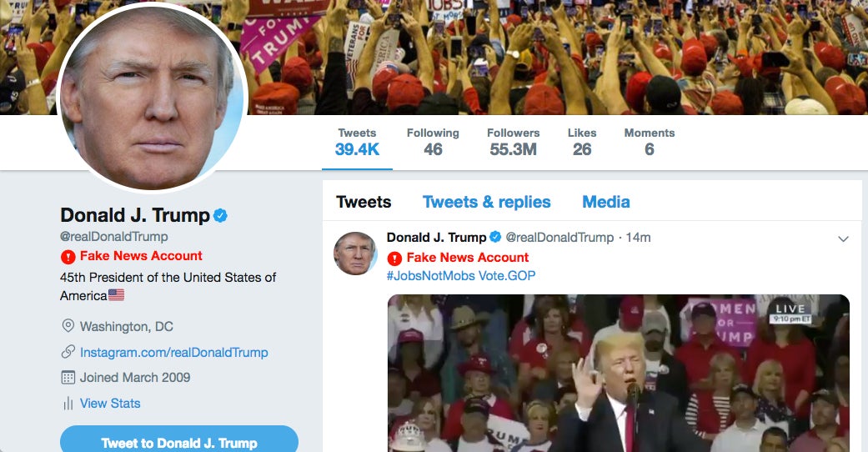The width and height of the screenshot is (868, 452).
Task: Click the chain link icon beside the Instagram URL
Action: coord(68,352)
